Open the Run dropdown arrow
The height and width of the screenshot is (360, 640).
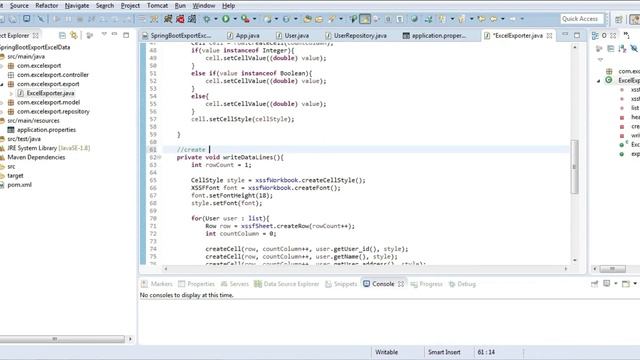[x=235, y=19]
